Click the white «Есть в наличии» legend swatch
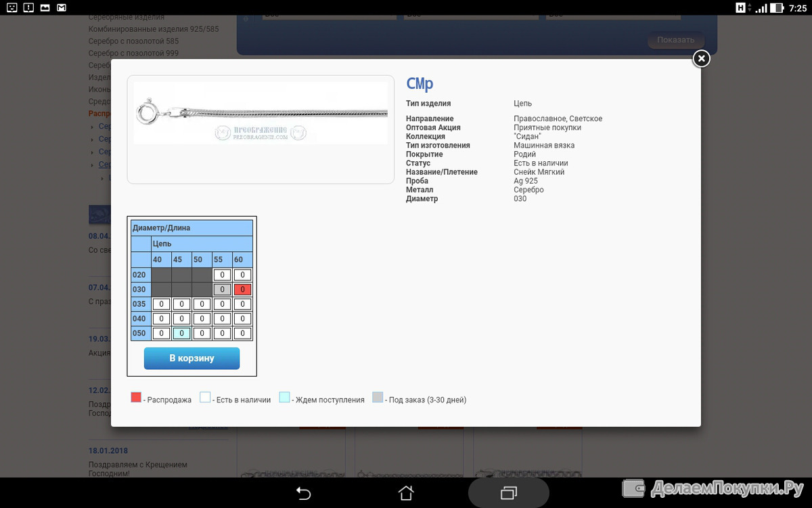This screenshot has width=812, height=508. (206, 398)
